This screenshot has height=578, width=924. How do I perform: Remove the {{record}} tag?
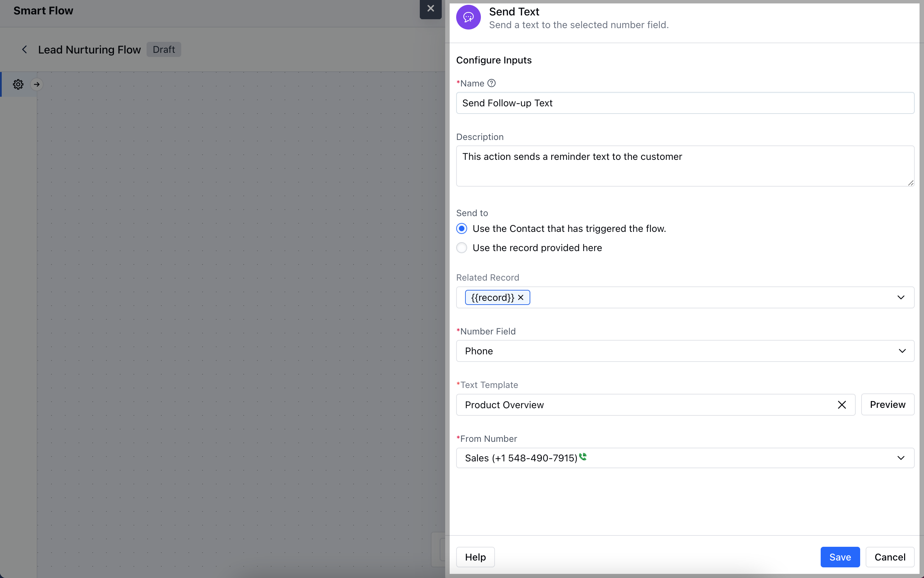(x=520, y=297)
